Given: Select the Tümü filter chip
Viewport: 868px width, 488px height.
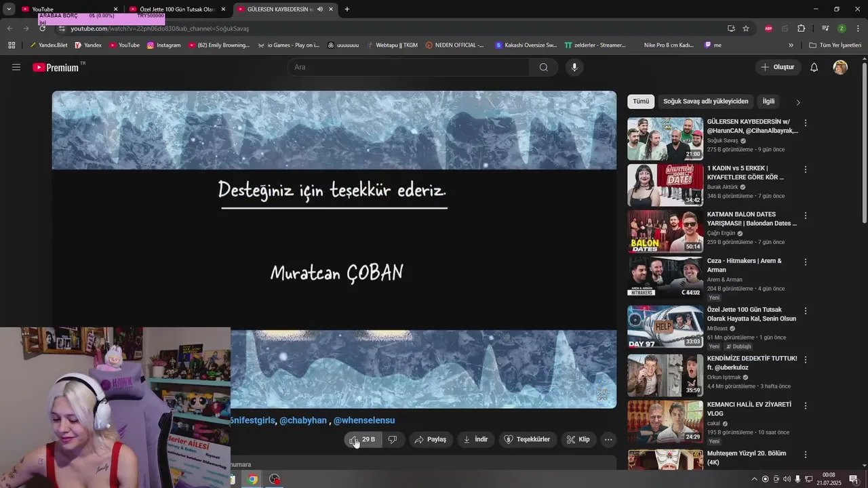Looking at the screenshot, I should 641,102.
